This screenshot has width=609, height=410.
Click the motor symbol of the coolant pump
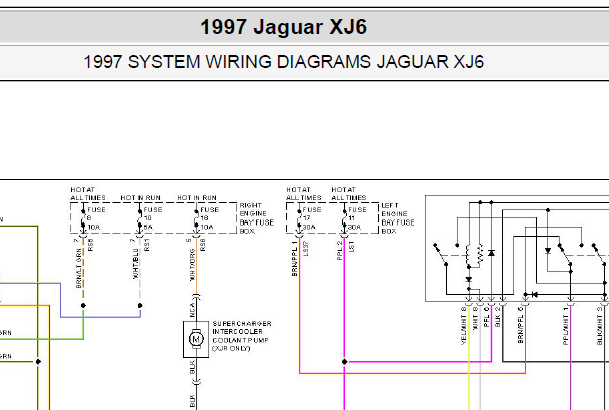coord(196,339)
